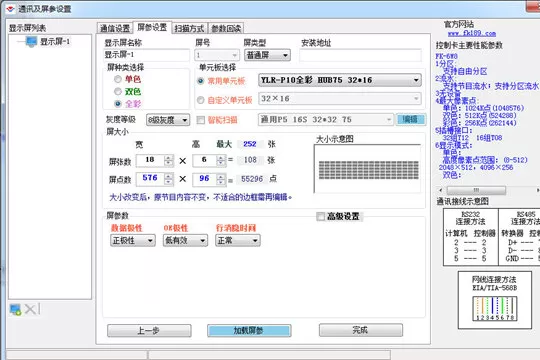This screenshot has width=540, height=360.
Task: Enable the 智能扫描 checkbox
Action: [200, 120]
